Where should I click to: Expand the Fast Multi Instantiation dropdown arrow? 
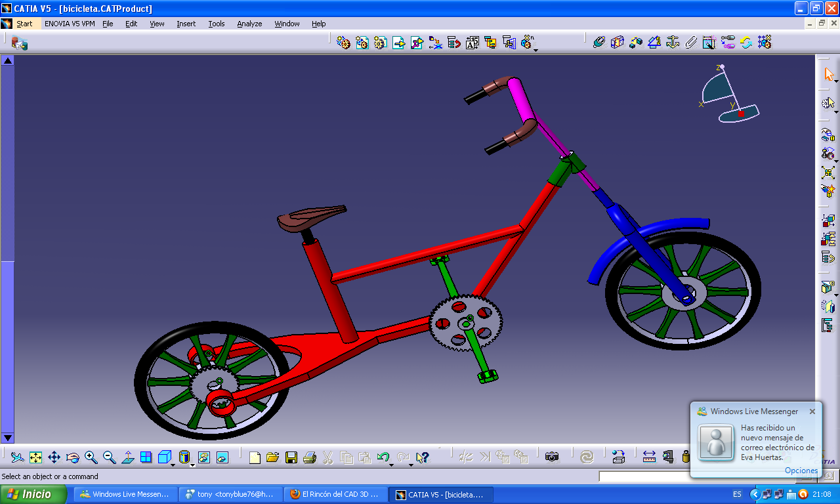coord(535,50)
